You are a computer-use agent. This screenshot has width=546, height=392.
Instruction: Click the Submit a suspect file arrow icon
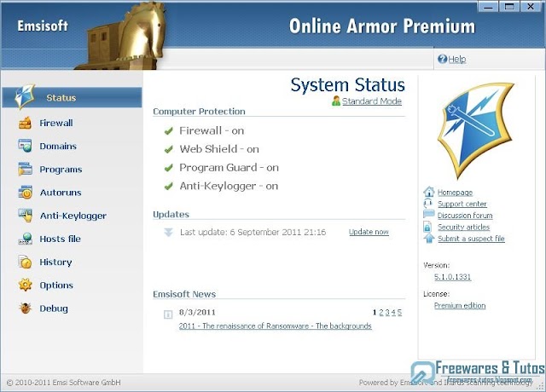(429, 239)
